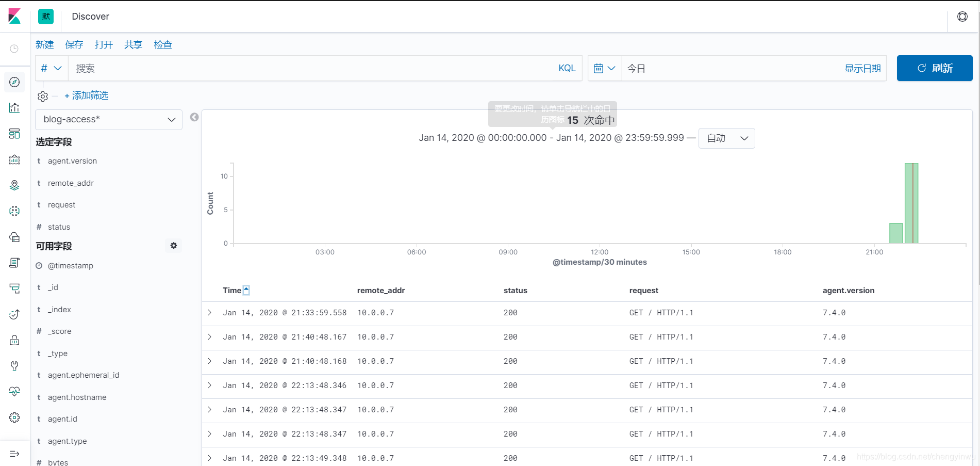Image resolution: width=980 pixels, height=466 pixels.
Task: Click the 打开 (Open) menu
Action: point(104,45)
